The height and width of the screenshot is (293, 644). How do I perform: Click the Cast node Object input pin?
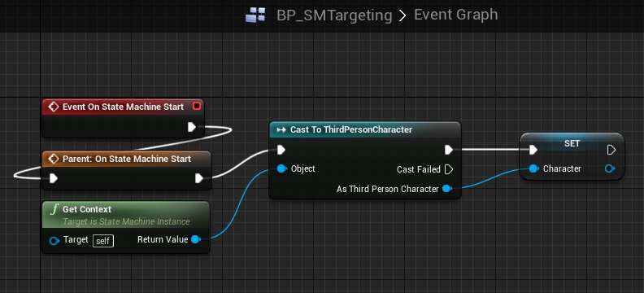tap(281, 168)
